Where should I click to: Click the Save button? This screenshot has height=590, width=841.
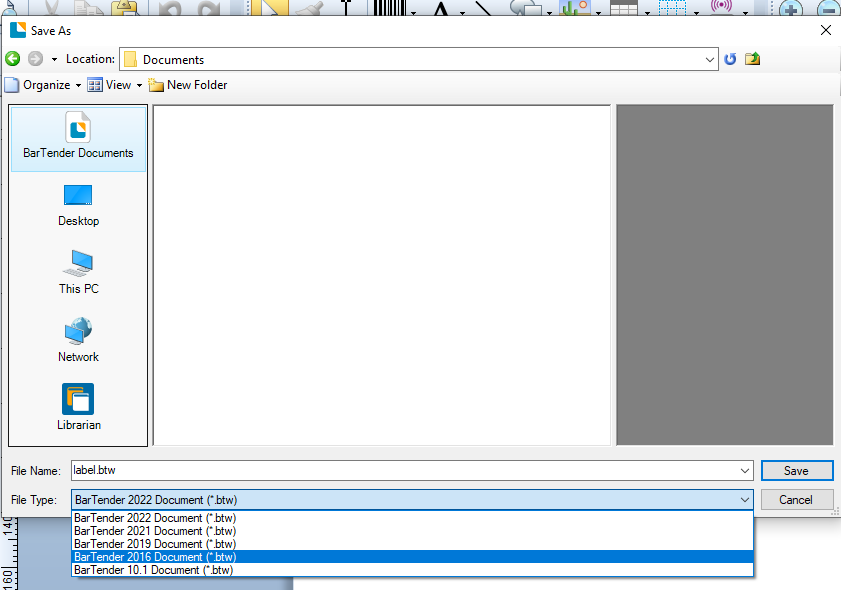pos(797,470)
